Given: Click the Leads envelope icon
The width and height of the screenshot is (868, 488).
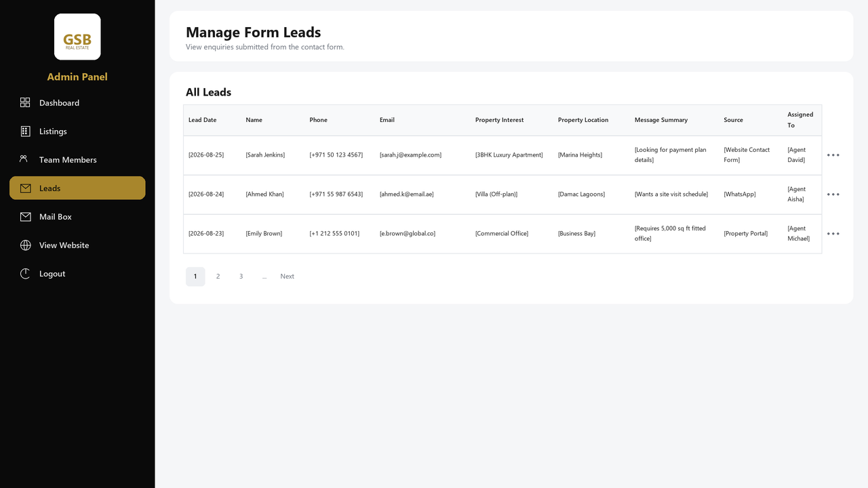Looking at the screenshot, I should tap(25, 188).
